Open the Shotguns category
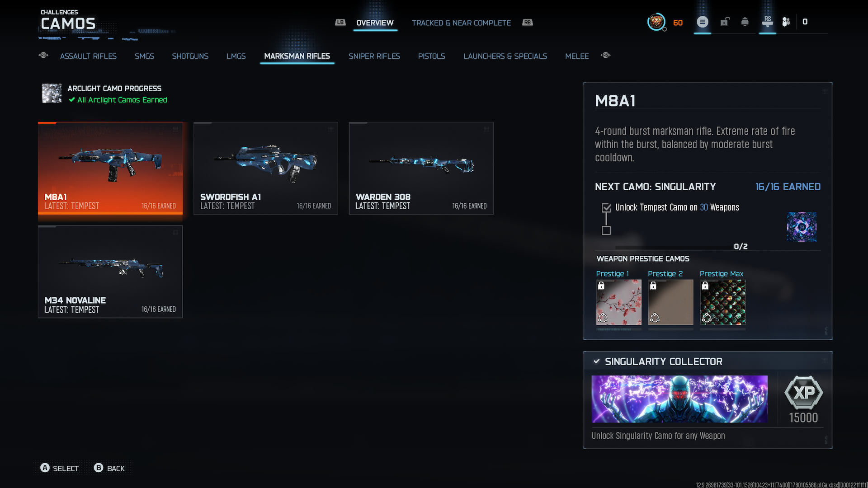 190,56
